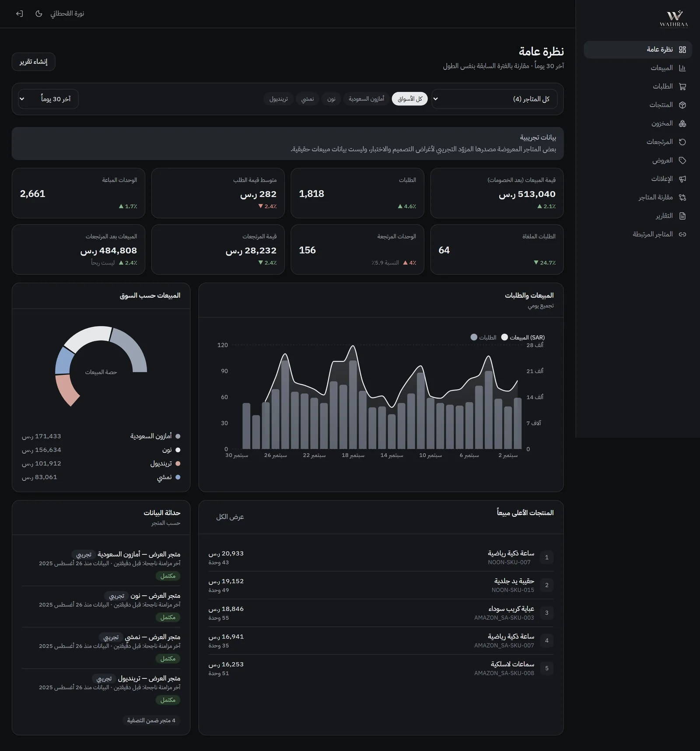Click the logout icon in the top bar
Viewport: 700px width, 751px height.
[19, 14]
